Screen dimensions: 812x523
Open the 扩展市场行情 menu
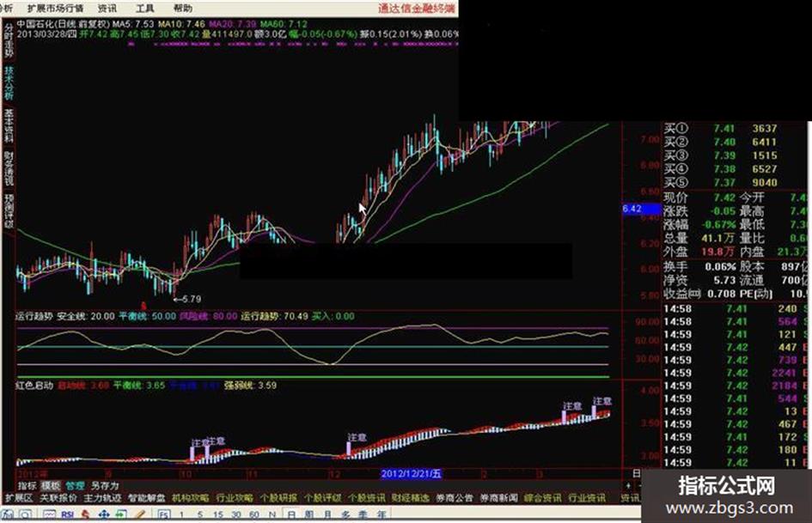tap(55, 9)
